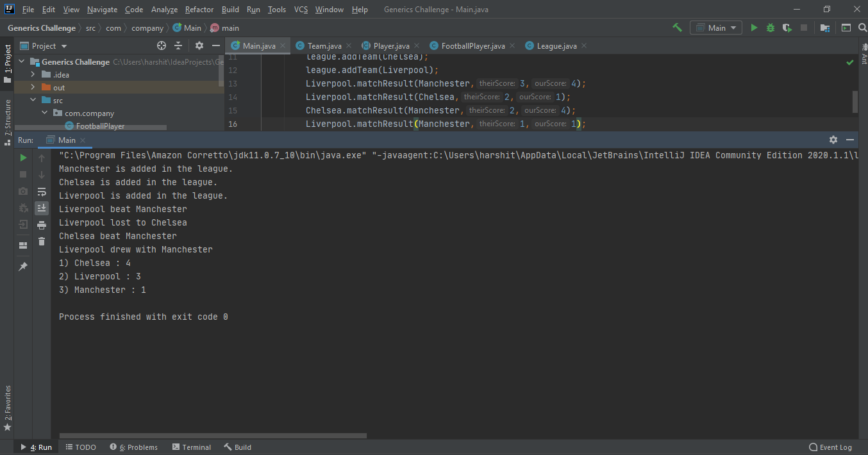868x455 pixels.
Task: Open the Terminal tool window
Action: pos(191,447)
